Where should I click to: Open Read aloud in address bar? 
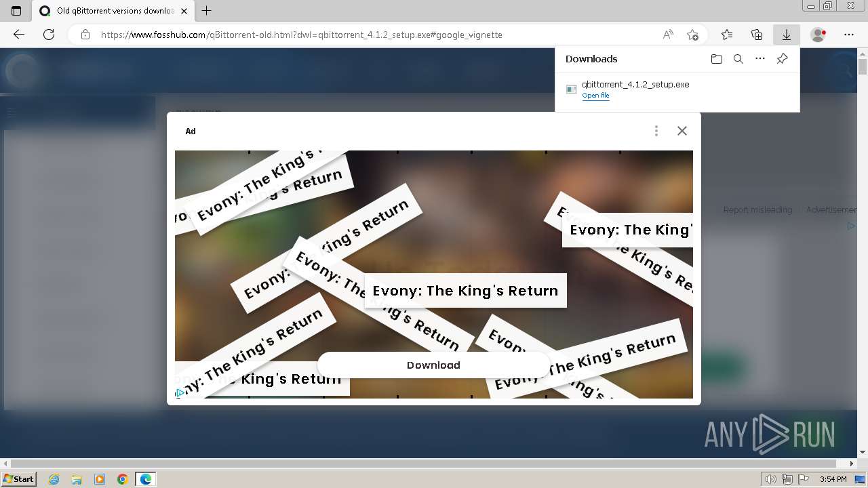tap(668, 35)
